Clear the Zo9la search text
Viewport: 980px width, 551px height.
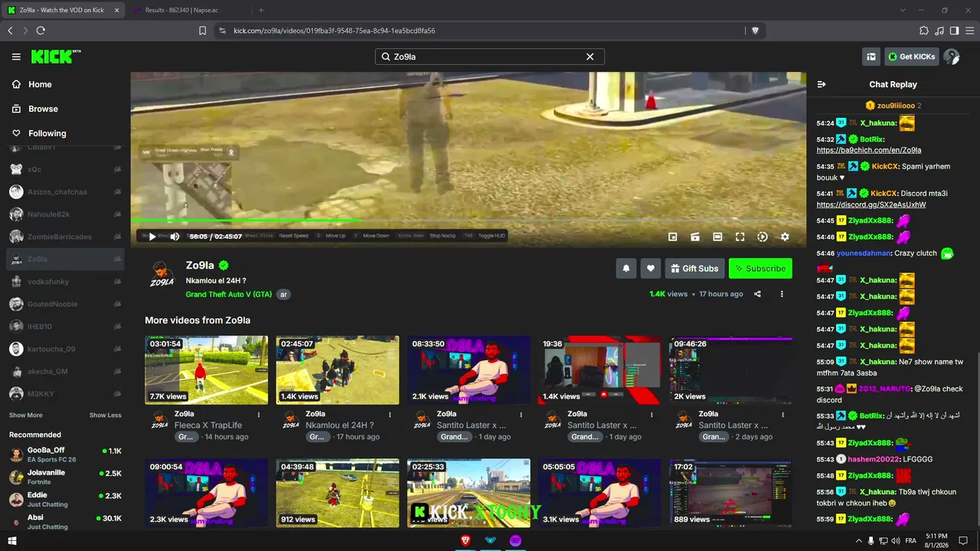(x=590, y=57)
